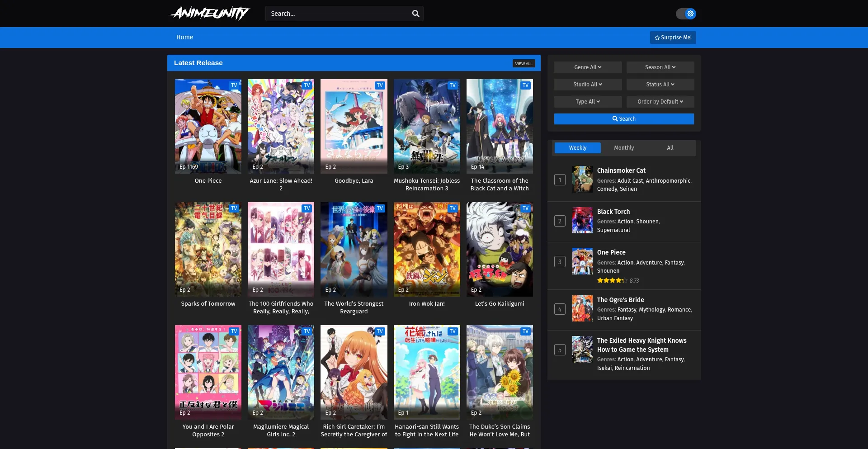The width and height of the screenshot is (868, 449).
Task: Open the Order by Default dropdown
Action: coord(660,102)
